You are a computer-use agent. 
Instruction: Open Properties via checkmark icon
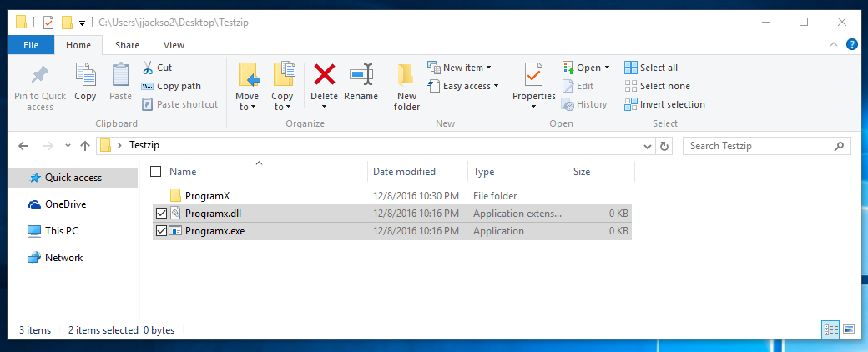pyautogui.click(x=533, y=75)
